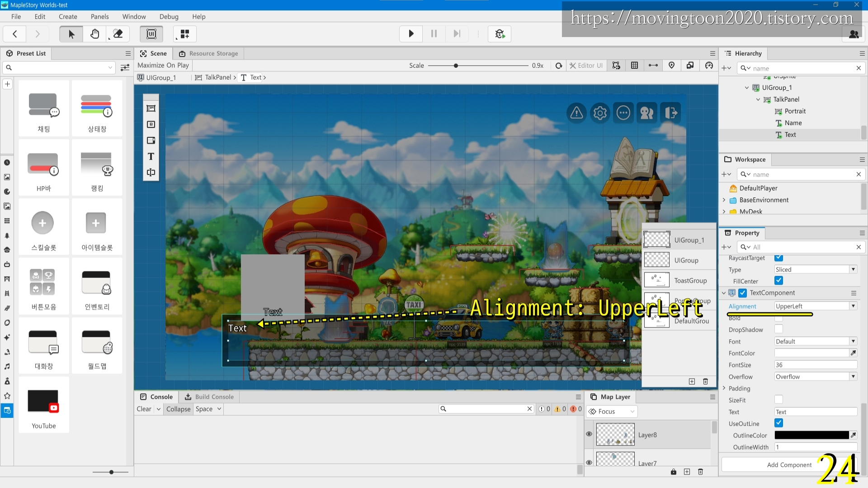Screen dimensions: 868x488
Task: Disable the UseOutLine checkbox
Action: [778, 423]
